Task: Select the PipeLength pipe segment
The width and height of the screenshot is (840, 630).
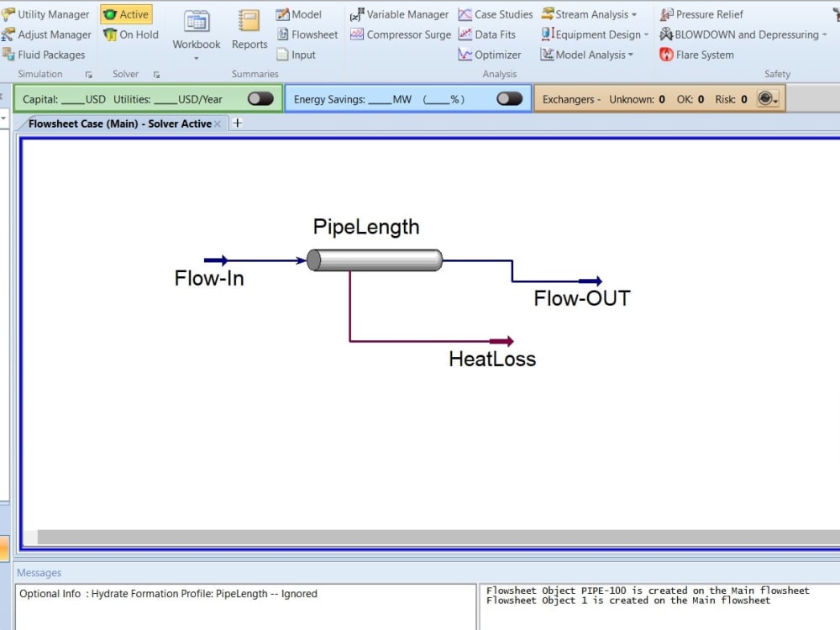Action: pyautogui.click(x=375, y=260)
